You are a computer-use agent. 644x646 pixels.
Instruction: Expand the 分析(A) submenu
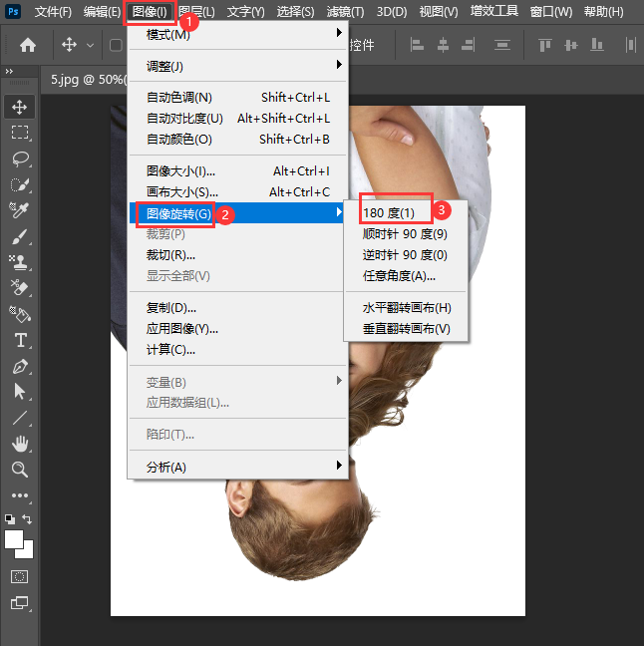[x=238, y=467]
